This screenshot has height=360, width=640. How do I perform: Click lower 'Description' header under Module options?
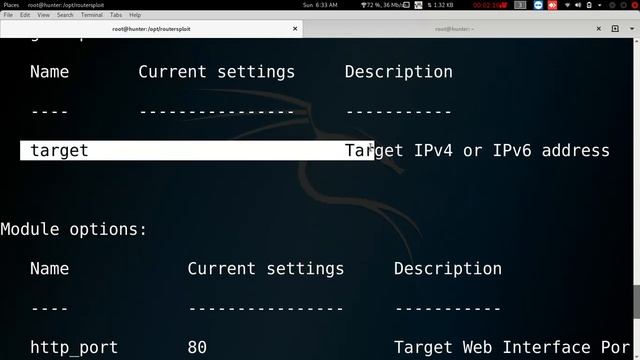(x=448, y=269)
